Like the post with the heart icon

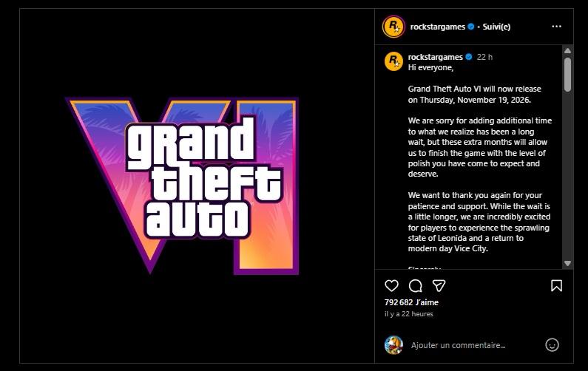392,285
